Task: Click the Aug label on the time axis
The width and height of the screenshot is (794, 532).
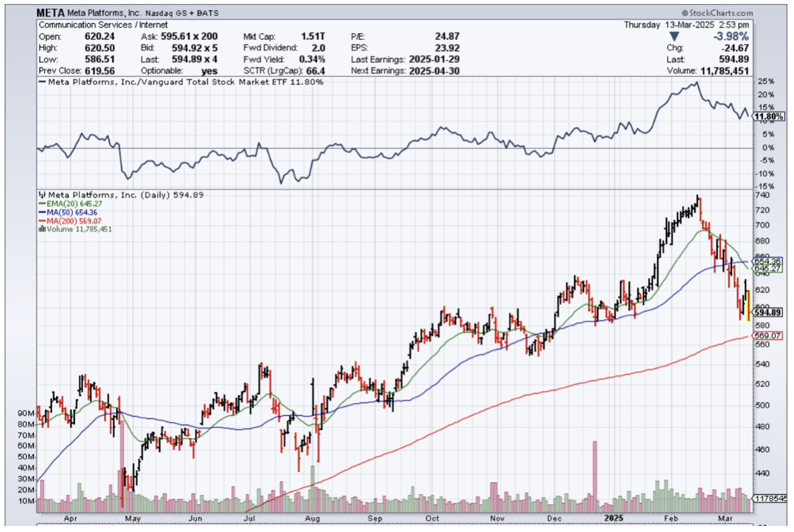Action: click(x=312, y=518)
